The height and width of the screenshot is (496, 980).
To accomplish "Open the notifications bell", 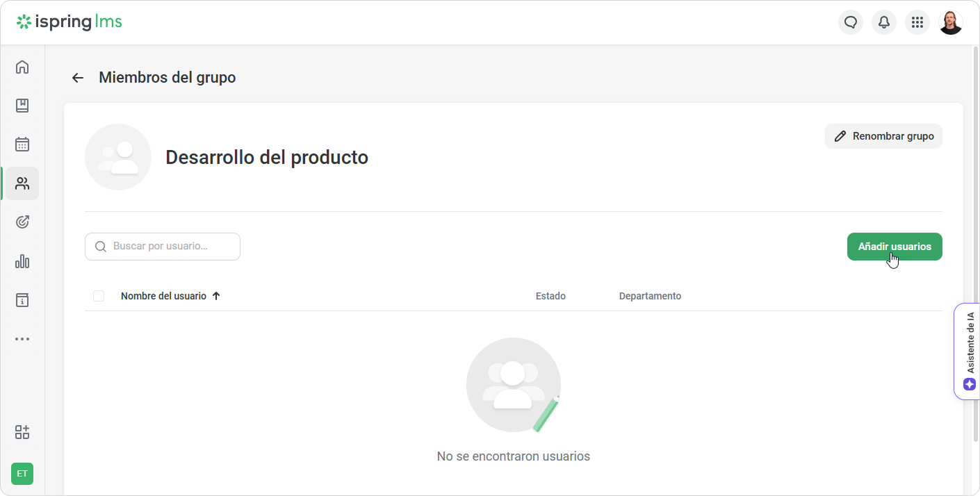I will (884, 22).
